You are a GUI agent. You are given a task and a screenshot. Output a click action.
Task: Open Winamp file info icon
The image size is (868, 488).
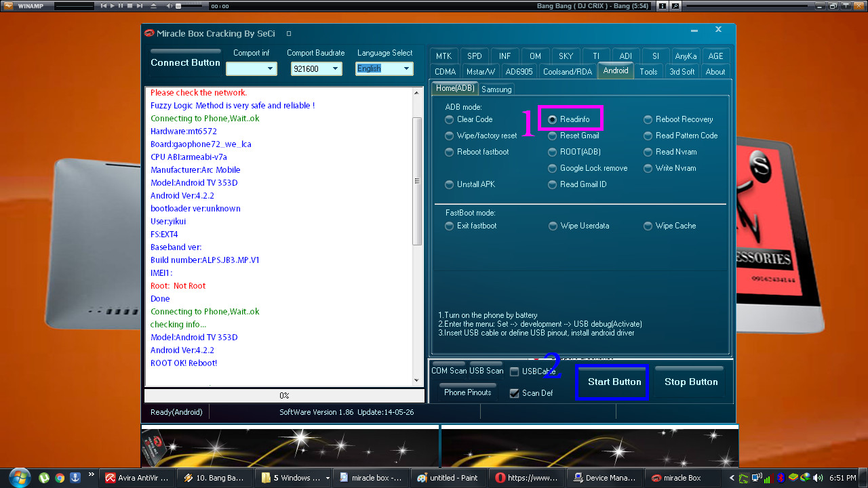(663, 5)
